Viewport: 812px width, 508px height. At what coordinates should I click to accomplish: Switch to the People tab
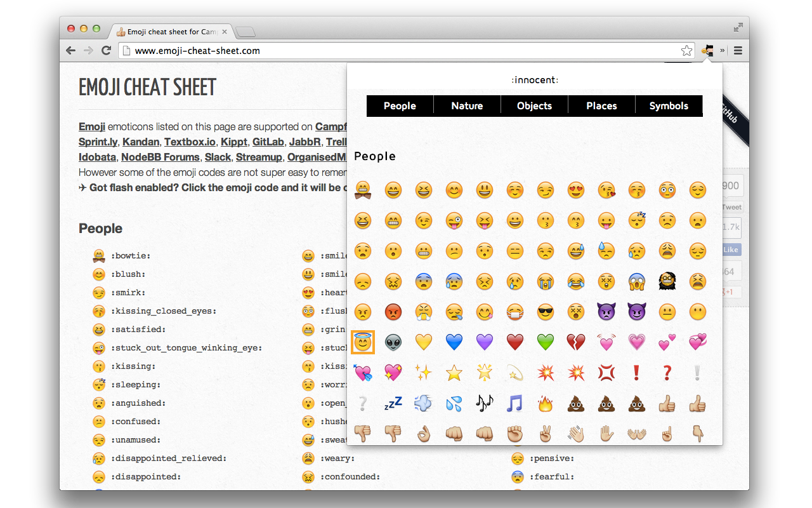[x=400, y=106]
